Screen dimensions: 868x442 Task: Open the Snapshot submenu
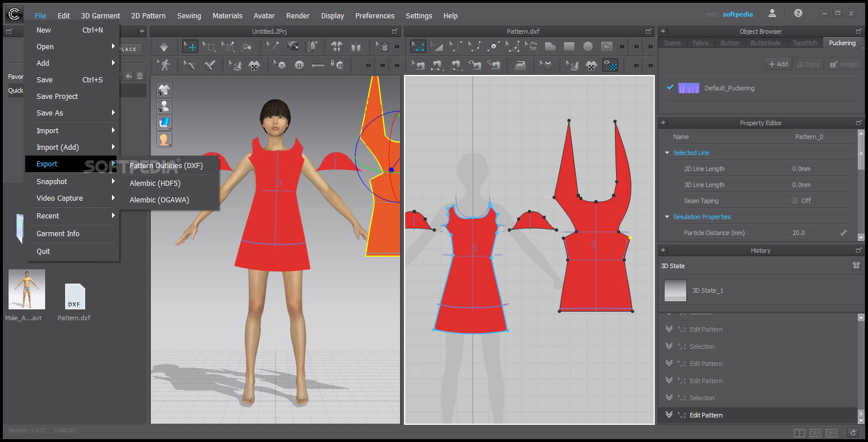click(71, 181)
